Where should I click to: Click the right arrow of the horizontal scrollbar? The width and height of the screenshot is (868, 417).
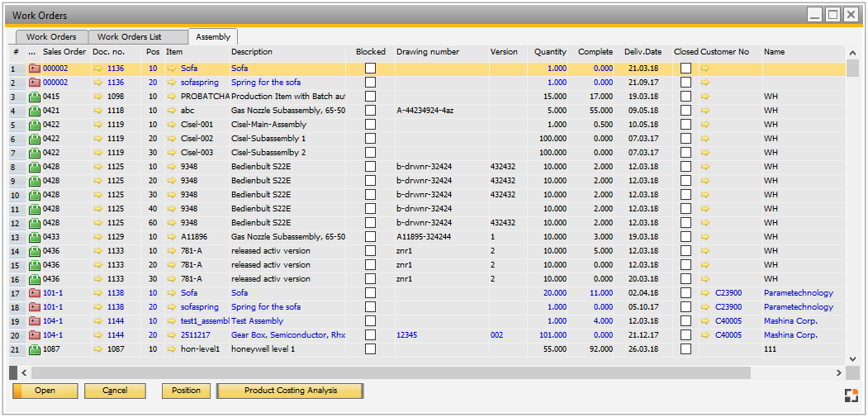click(x=839, y=373)
